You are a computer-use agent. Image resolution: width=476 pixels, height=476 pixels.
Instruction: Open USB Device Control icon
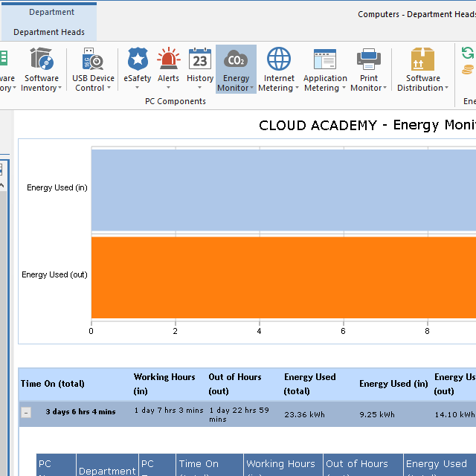tap(93, 59)
